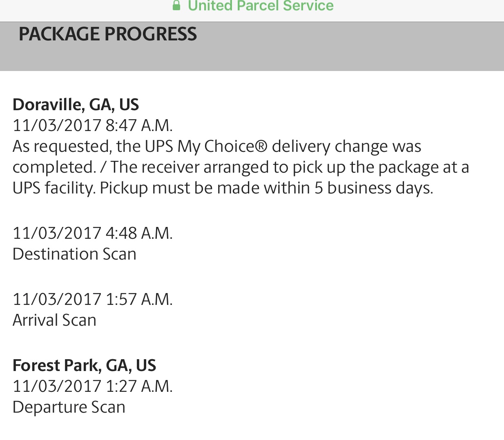Select the 11/03/2017 1:57 A.M. timestamp

(93, 299)
